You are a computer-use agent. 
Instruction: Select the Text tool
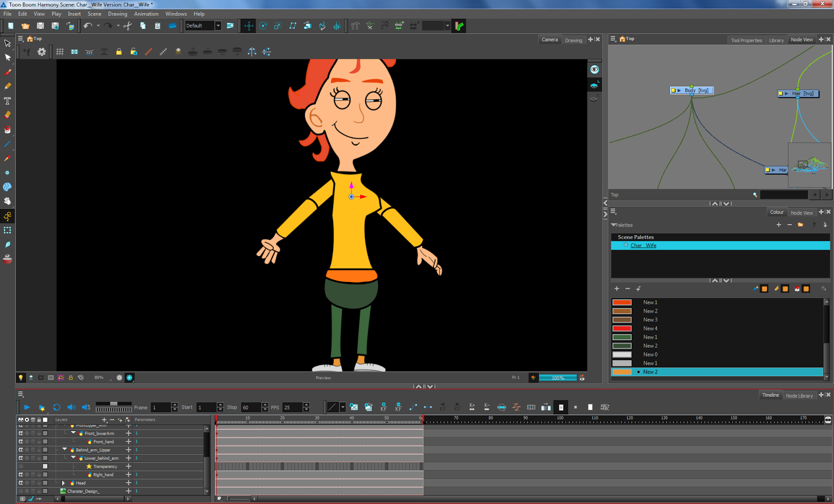coord(7,101)
